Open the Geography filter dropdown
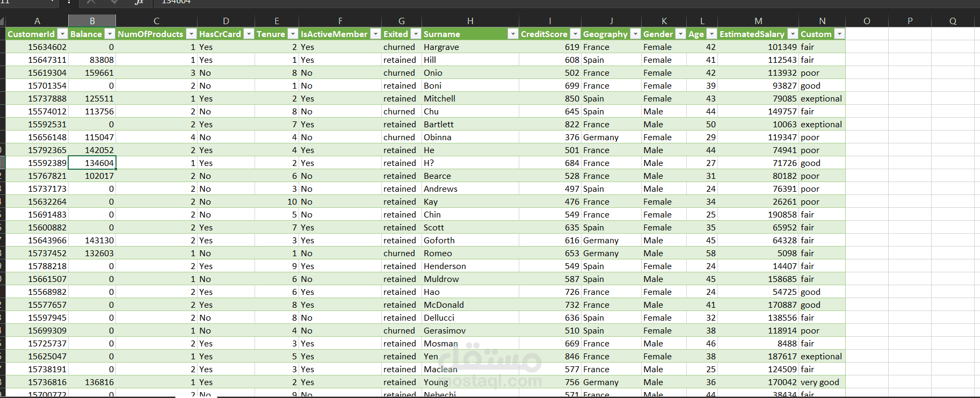980x398 pixels. click(635, 34)
